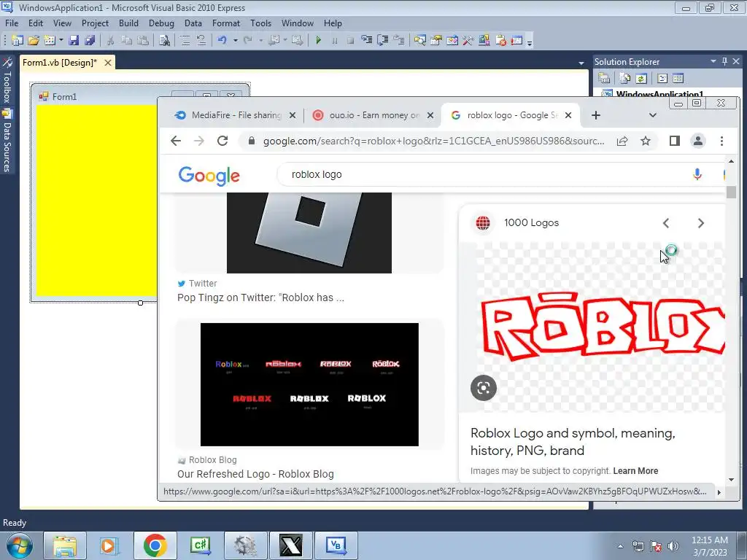Click the Refresh icon in Solution Explorer
The width and height of the screenshot is (747, 560).
click(641, 78)
